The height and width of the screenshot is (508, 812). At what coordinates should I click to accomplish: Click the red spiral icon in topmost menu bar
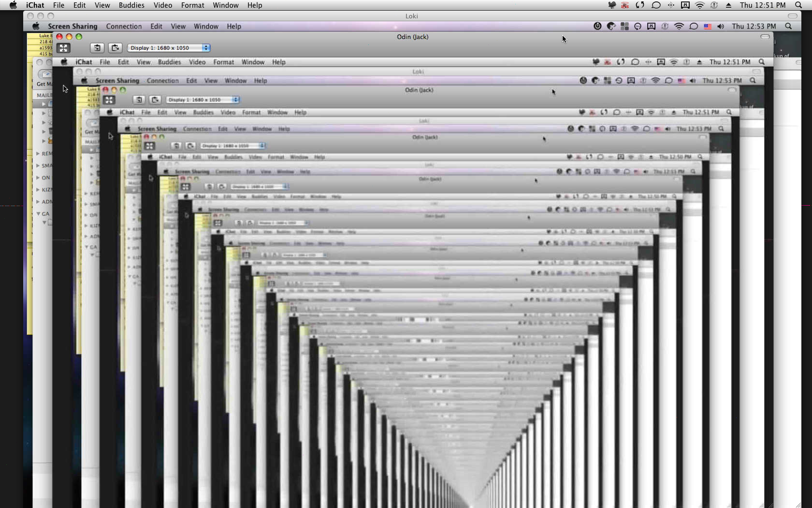[625, 5]
